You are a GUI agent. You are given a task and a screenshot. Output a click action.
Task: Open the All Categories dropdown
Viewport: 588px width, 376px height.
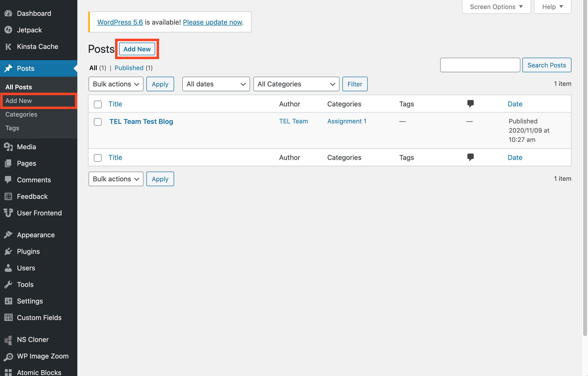[296, 84]
